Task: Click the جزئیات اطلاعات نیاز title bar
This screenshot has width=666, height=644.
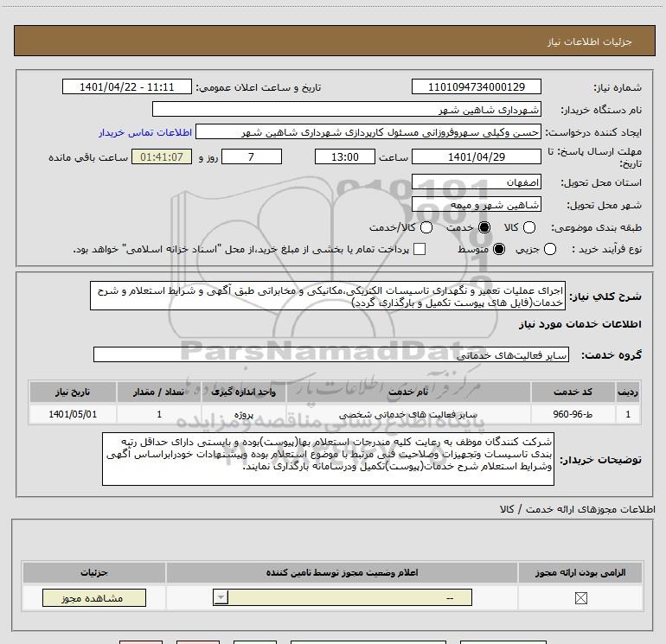Action: click(x=334, y=41)
